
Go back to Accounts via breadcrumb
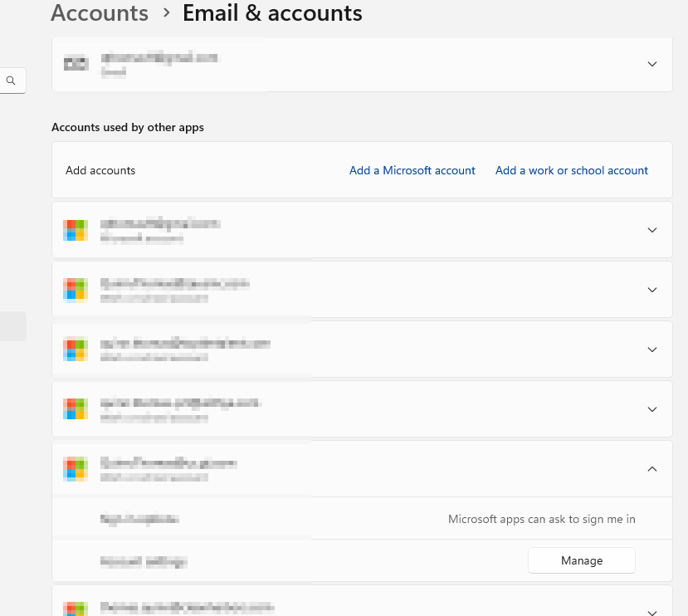(100, 13)
